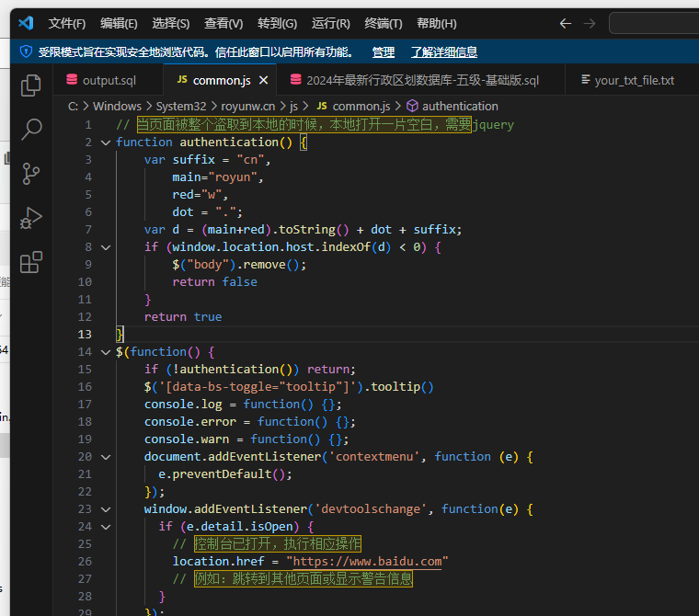Image resolution: width=699 pixels, height=616 pixels.
Task: Click the comment '控制台已打开，执行相应操作' on line 25
Action: 277,544
